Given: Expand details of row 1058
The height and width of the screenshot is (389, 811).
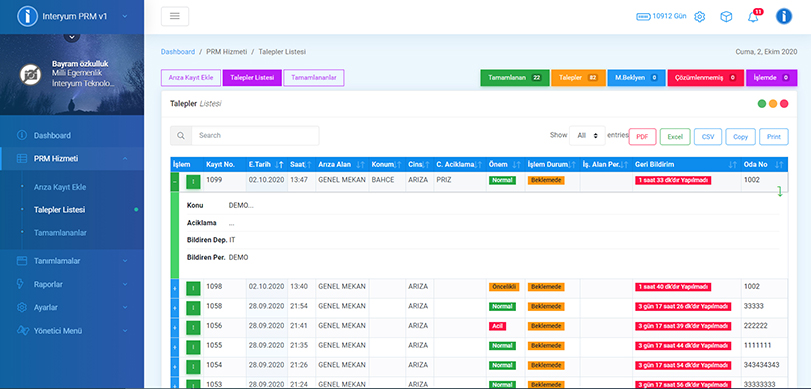Looking at the screenshot, I should pos(175,308).
